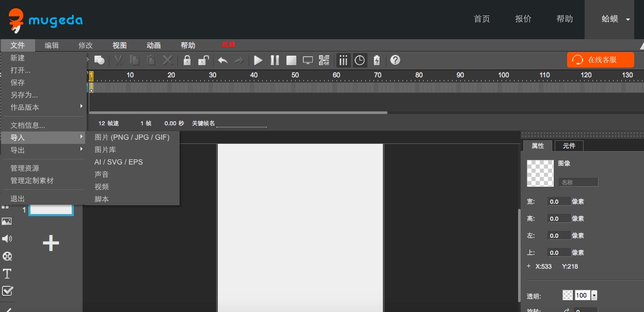Click the 名称 name input field
This screenshot has height=312, width=644.
[x=578, y=182]
